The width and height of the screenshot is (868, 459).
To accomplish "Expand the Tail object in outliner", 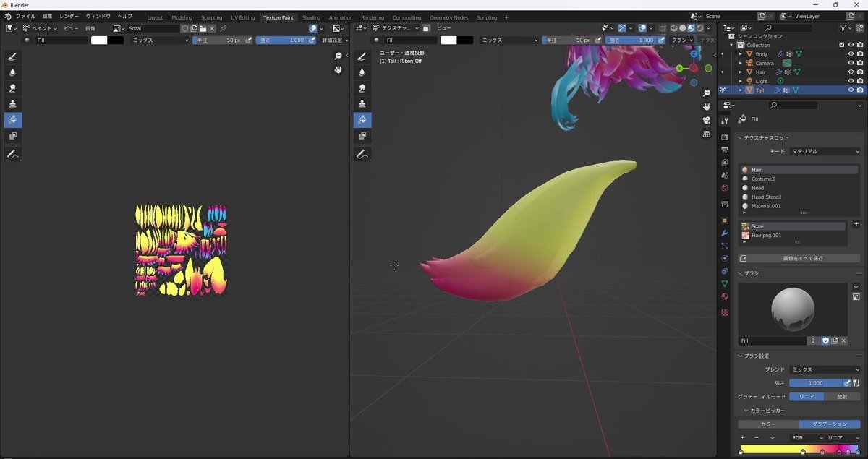I will coord(740,90).
